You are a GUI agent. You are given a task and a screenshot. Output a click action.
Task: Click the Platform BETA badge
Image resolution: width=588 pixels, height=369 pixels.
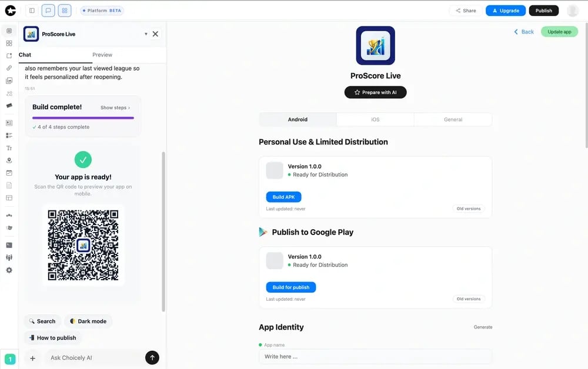(x=102, y=11)
